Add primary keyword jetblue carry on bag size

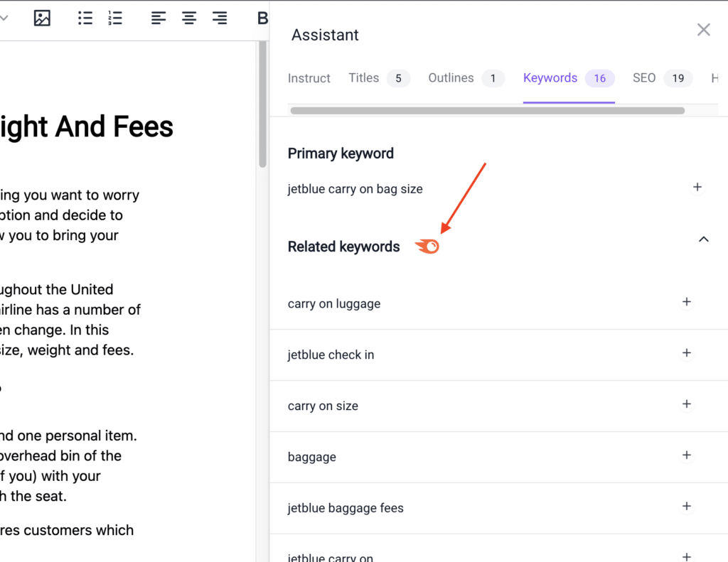697,187
